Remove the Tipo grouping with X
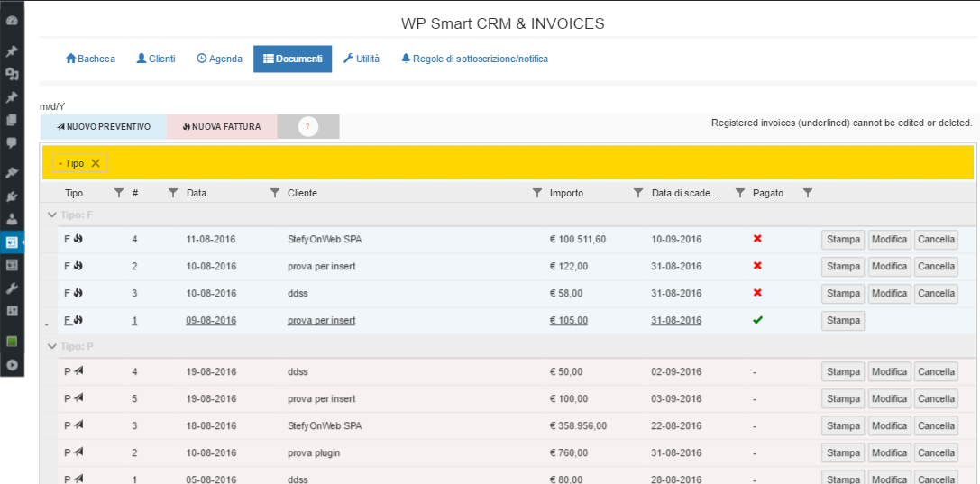The width and height of the screenshot is (980, 484). pyautogui.click(x=96, y=163)
